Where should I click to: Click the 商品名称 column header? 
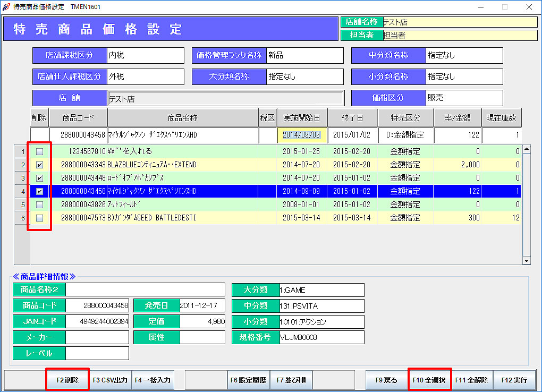tap(183, 117)
